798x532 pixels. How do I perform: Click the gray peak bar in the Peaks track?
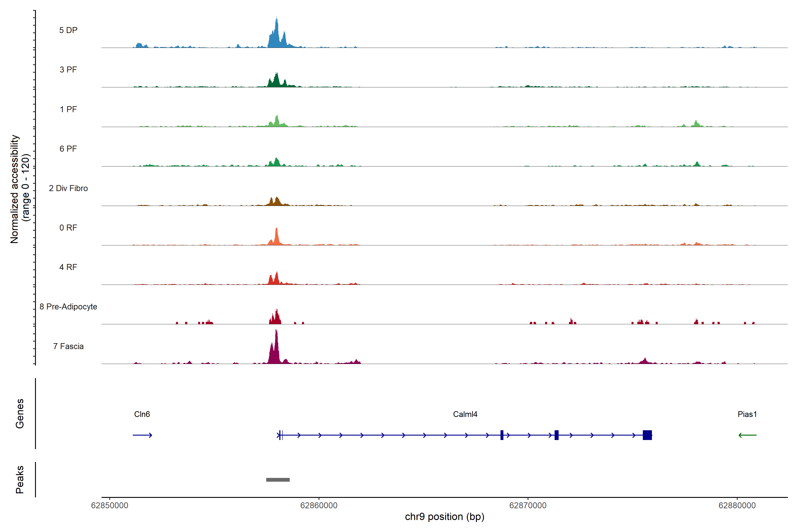[278, 480]
